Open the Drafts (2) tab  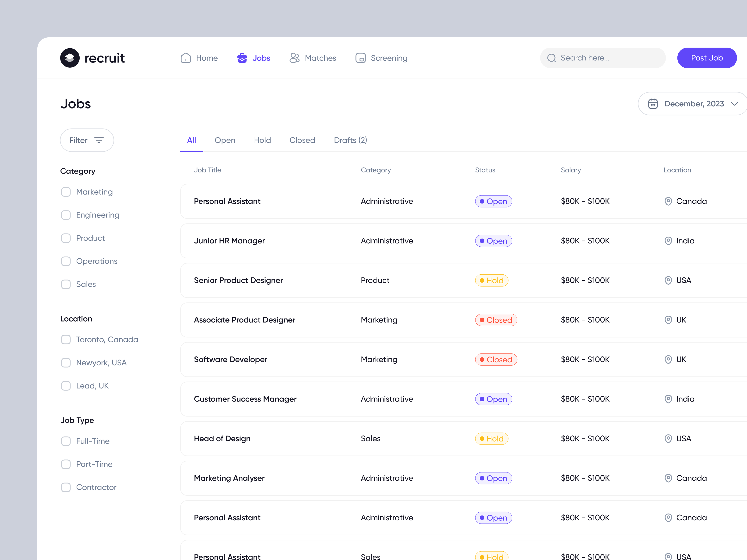coord(350,140)
